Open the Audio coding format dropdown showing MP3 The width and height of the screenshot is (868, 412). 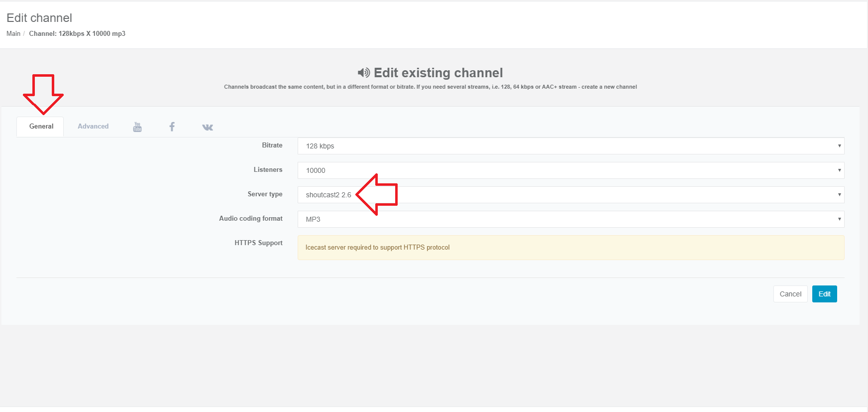[x=571, y=219]
